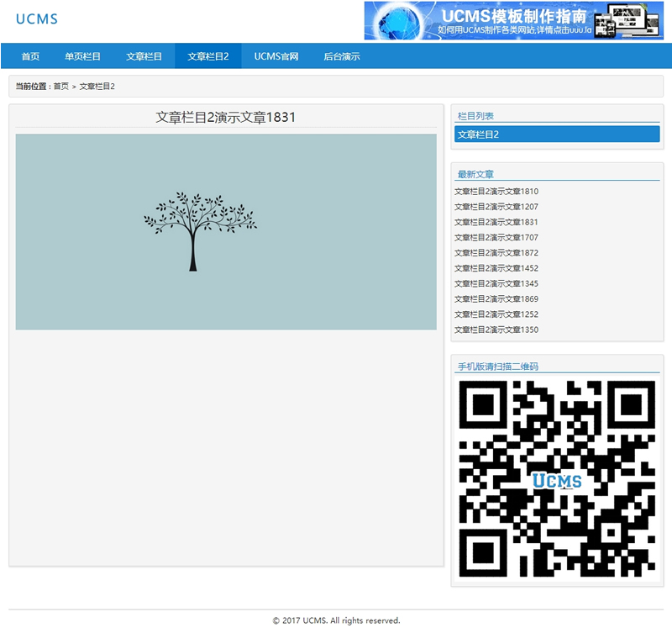This screenshot has width=672, height=633.
Task: Click 首页 breadcrumb link
Action: click(x=61, y=87)
